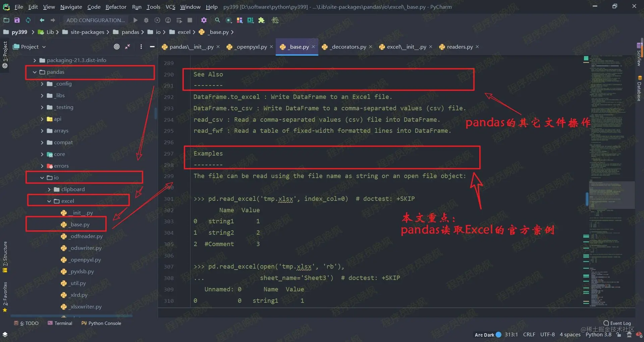Open Project panel options three-dot menu

point(141,47)
